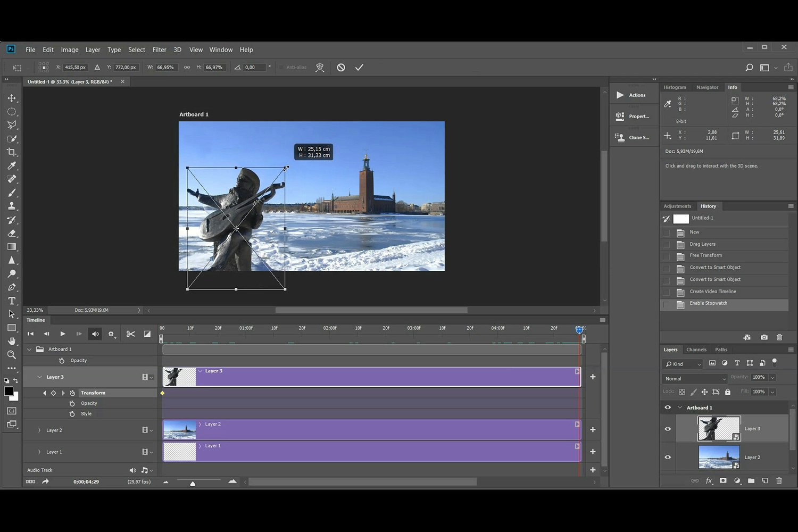The width and height of the screenshot is (798, 532).
Task: Commit the transform with the checkmark
Action: coord(360,68)
